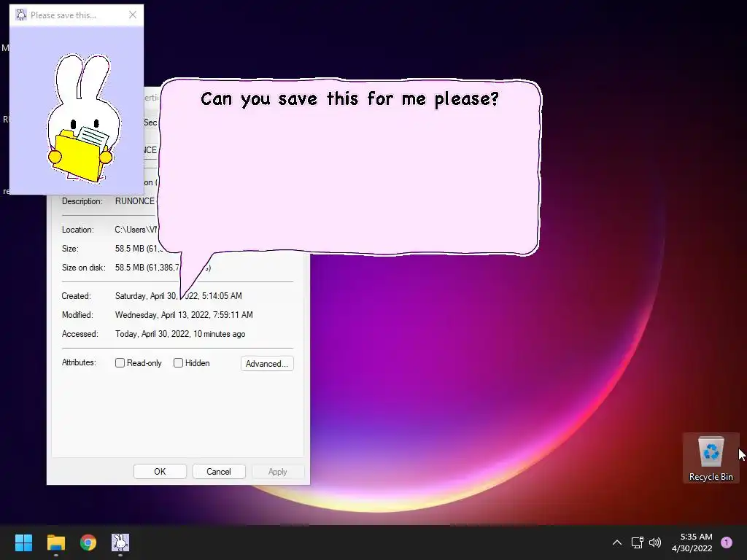Select the Size 58.5 MB value
This screenshot has height=560, width=747.
click(138, 249)
